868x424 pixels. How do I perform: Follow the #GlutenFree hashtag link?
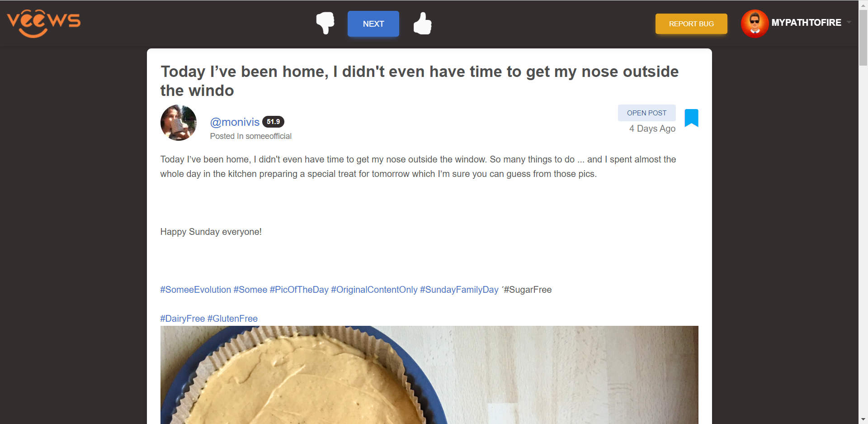tap(232, 319)
